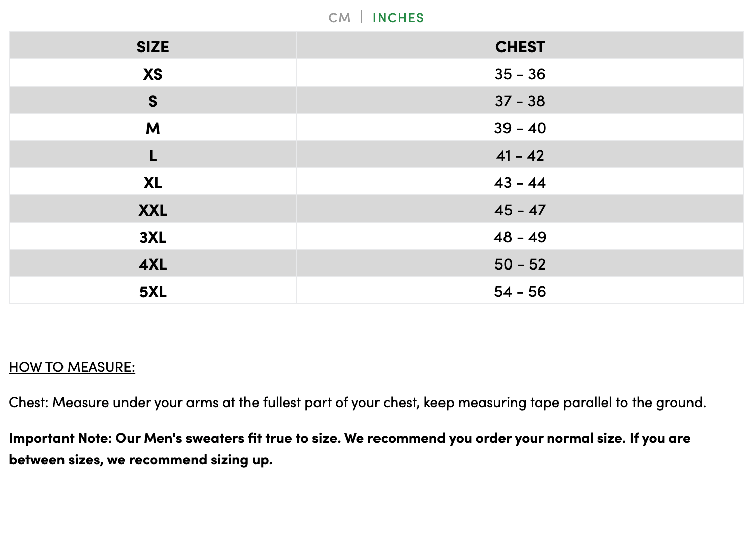The image size is (756, 536).
Task: Select the XS size row label
Action: 153,74
